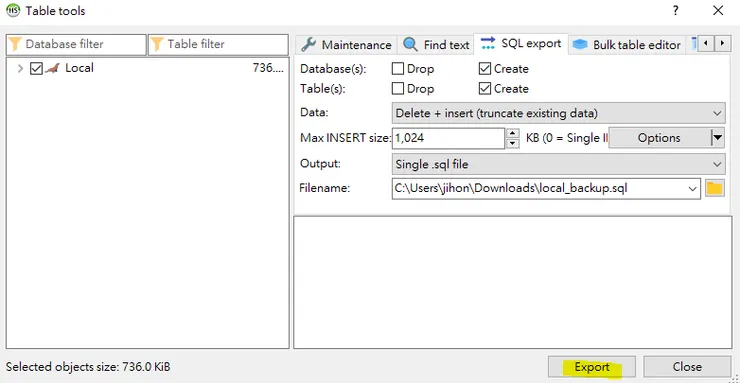Switch to Bulk table editor tab
The width and height of the screenshot is (740, 383).
[626, 45]
